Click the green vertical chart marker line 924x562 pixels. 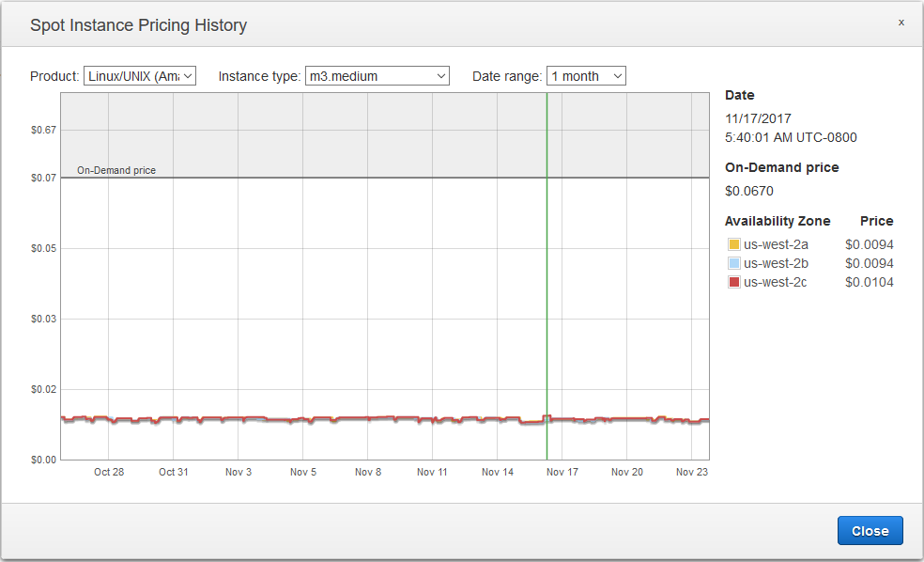[x=547, y=276]
